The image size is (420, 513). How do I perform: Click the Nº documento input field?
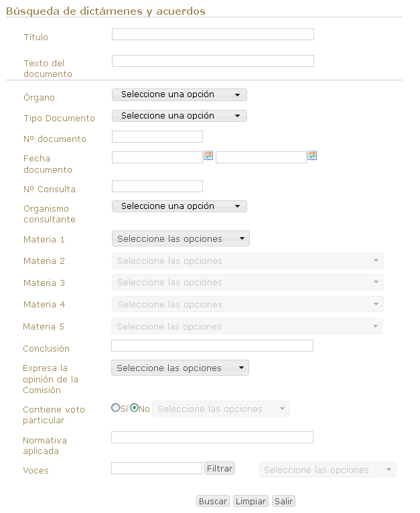157,137
